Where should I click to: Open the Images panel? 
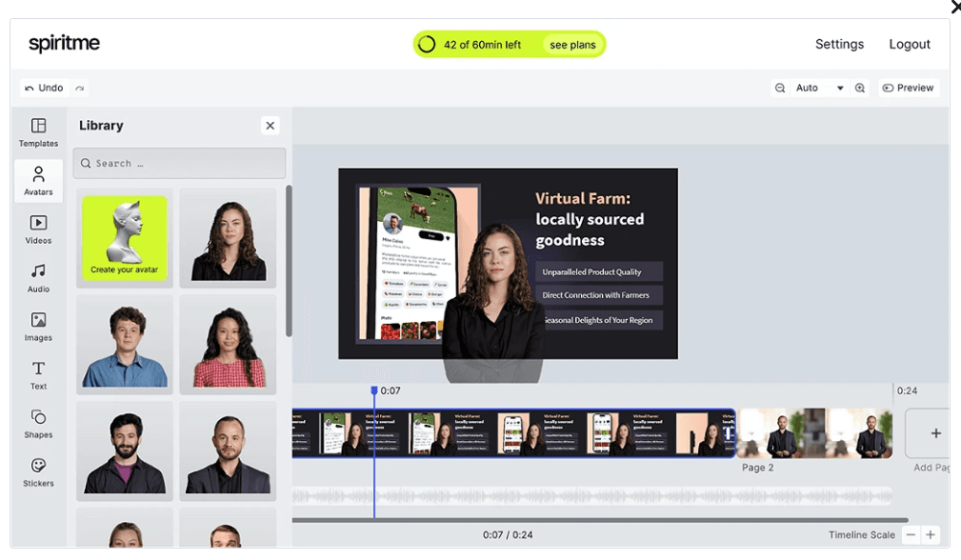tap(38, 327)
